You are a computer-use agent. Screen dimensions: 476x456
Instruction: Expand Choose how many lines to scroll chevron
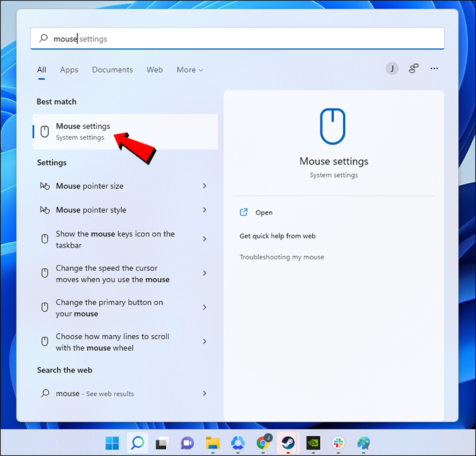pyautogui.click(x=204, y=342)
